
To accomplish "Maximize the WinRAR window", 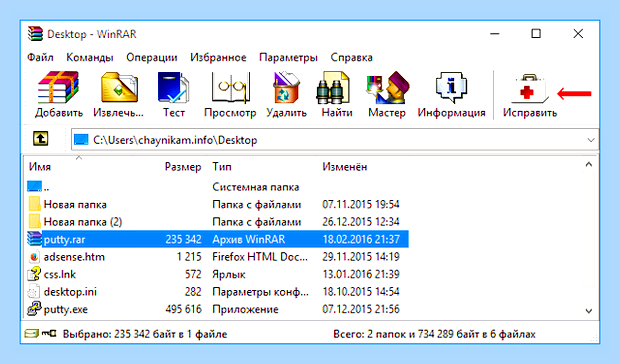I will click(x=536, y=34).
